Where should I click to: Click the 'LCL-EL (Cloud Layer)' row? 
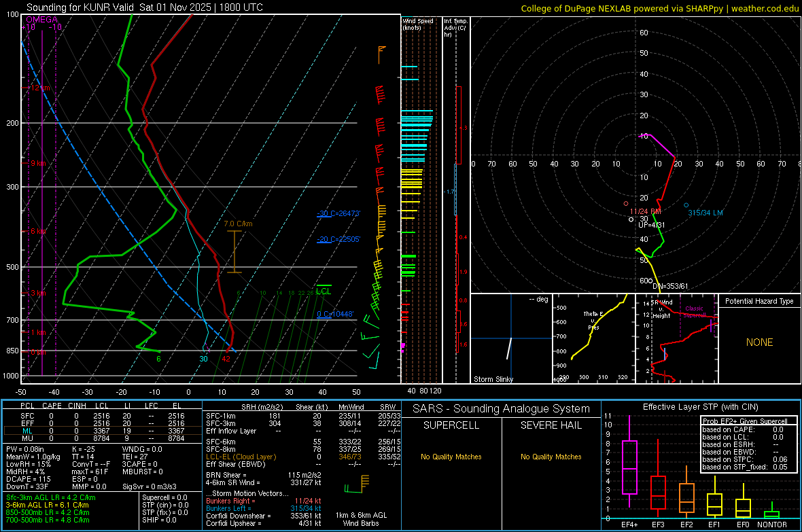click(x=303, y=457)
